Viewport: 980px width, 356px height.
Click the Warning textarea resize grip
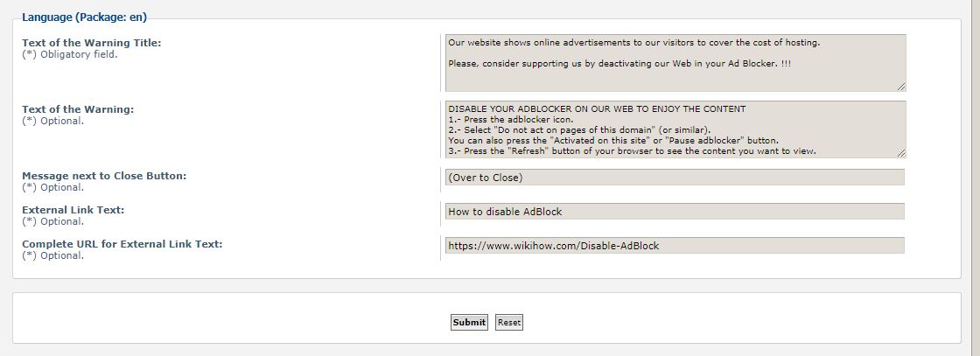click(900, 152)
